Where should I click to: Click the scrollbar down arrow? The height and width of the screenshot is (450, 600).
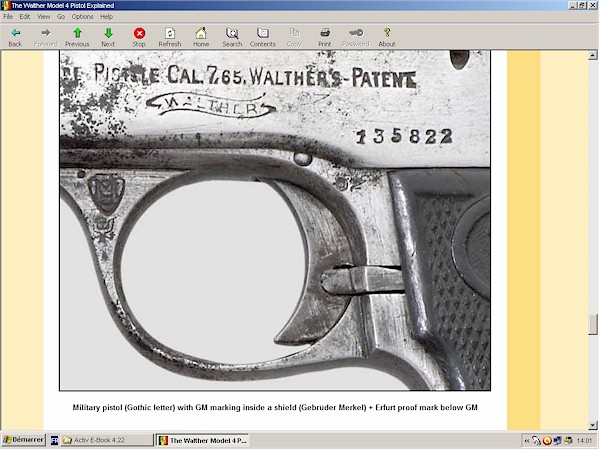coord(593,425)
